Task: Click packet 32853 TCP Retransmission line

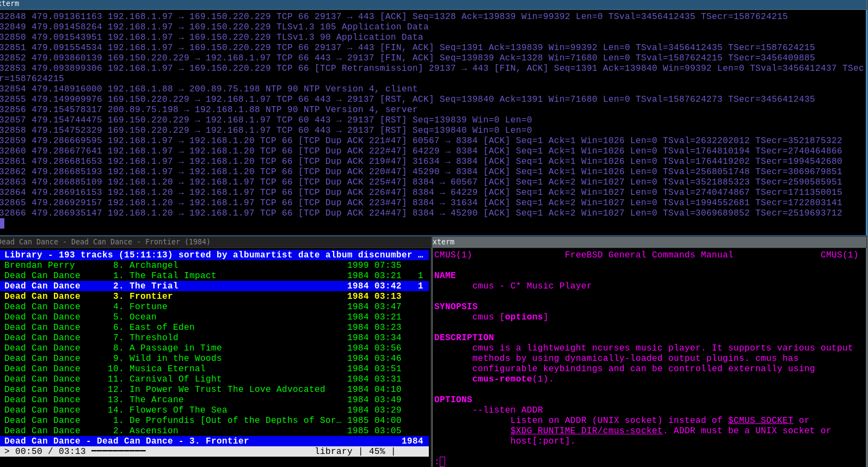Action: coord(432,73)
